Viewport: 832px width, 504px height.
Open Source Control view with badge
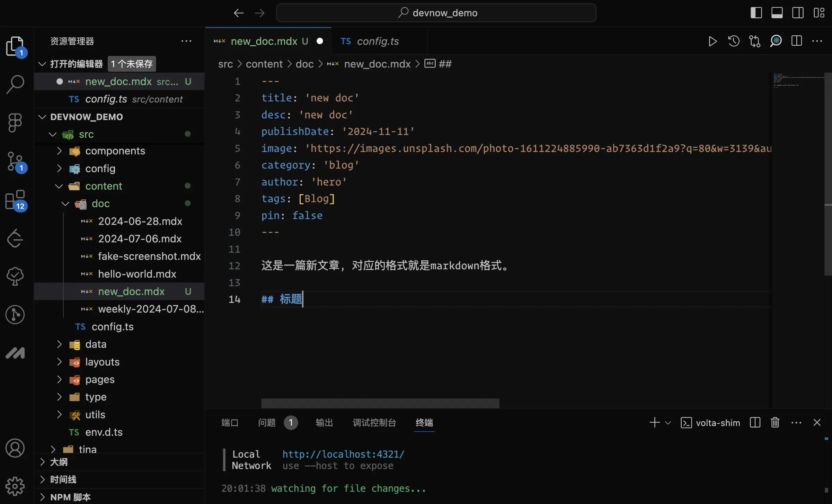click(x=15, y=161)
